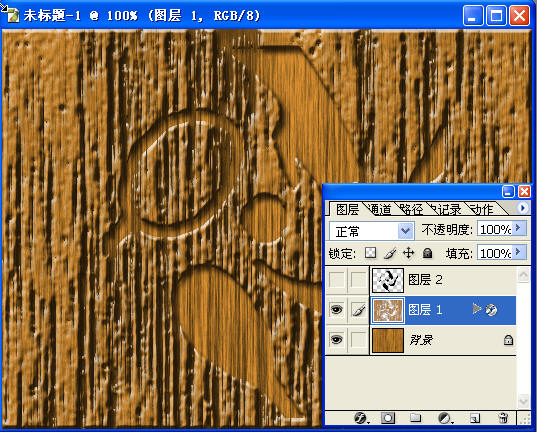Screen dimensions: 537x432
Task: Open the adjustment layer creation icon
Action: pos(445,418)
